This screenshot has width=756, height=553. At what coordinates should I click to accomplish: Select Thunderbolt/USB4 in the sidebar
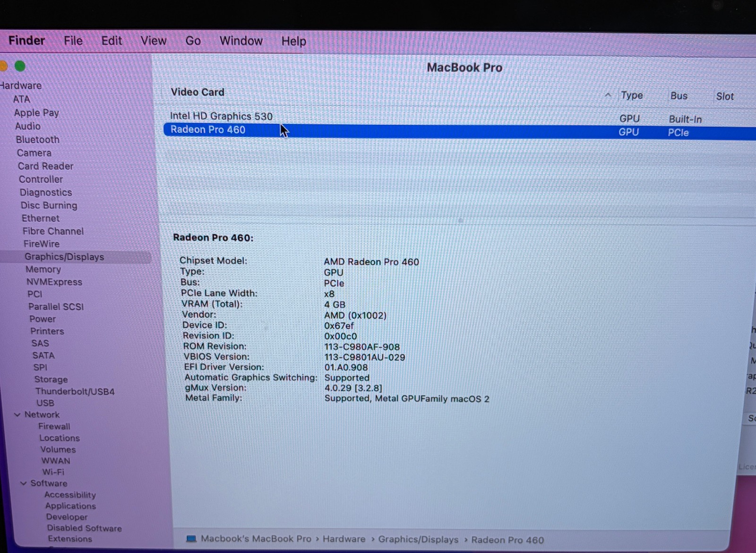point(75,391)
